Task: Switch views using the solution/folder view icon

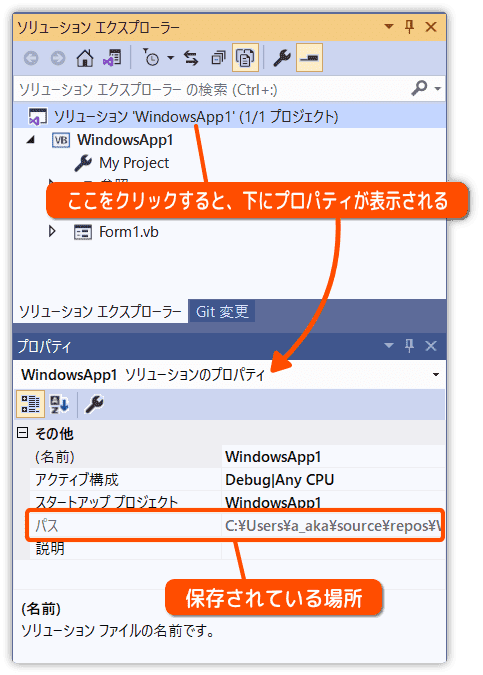Action: [112, 58]
